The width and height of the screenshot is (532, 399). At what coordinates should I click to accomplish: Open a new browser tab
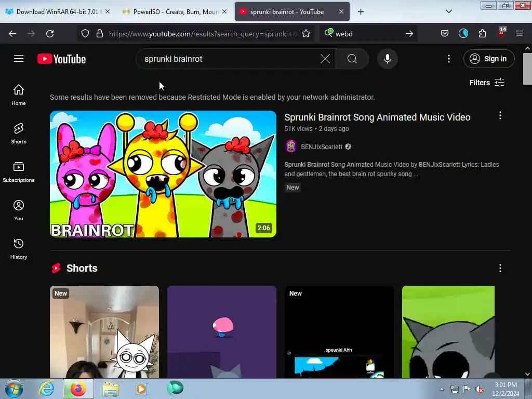(361, 12)
